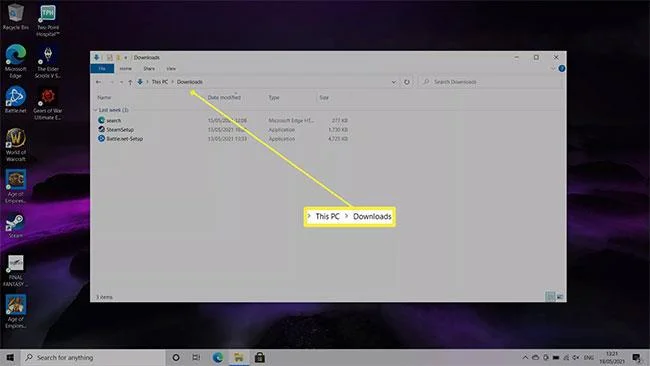
Task: Collapse the Last week group
Action: 95,110
